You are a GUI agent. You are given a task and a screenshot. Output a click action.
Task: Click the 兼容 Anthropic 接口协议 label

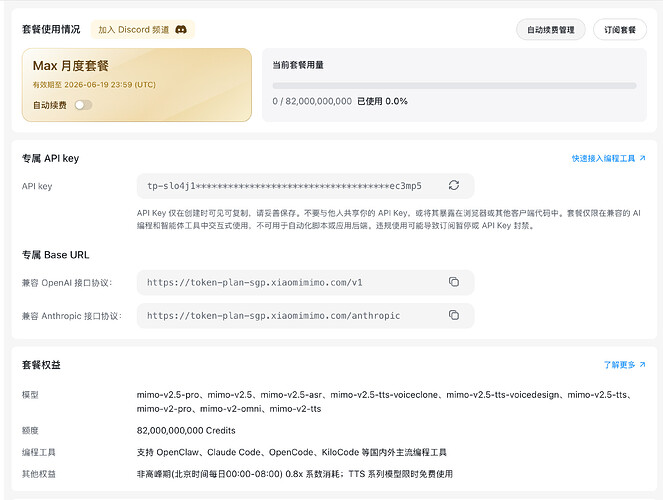click(x=72, y=316)
